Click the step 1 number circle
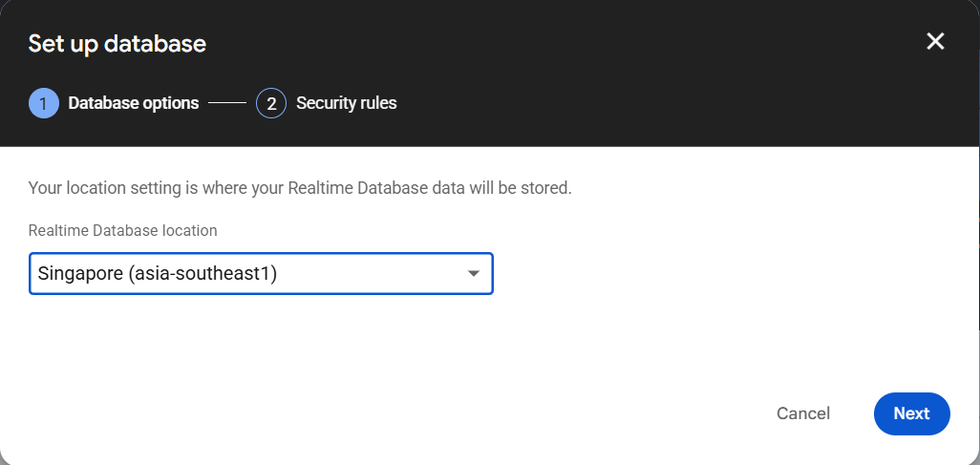 [x=44, y=103]
